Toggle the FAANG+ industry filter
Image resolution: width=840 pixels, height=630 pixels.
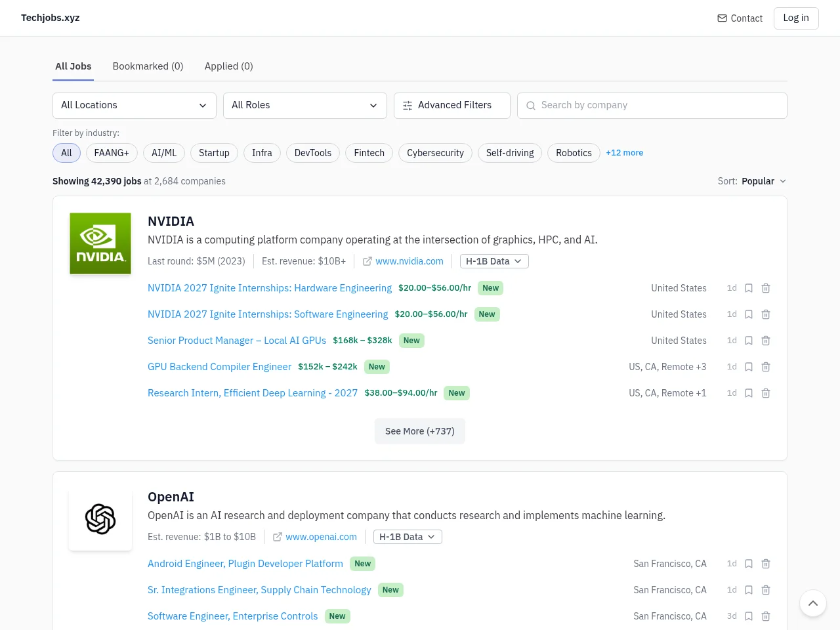pyautogui.click(x=112, y=153)
